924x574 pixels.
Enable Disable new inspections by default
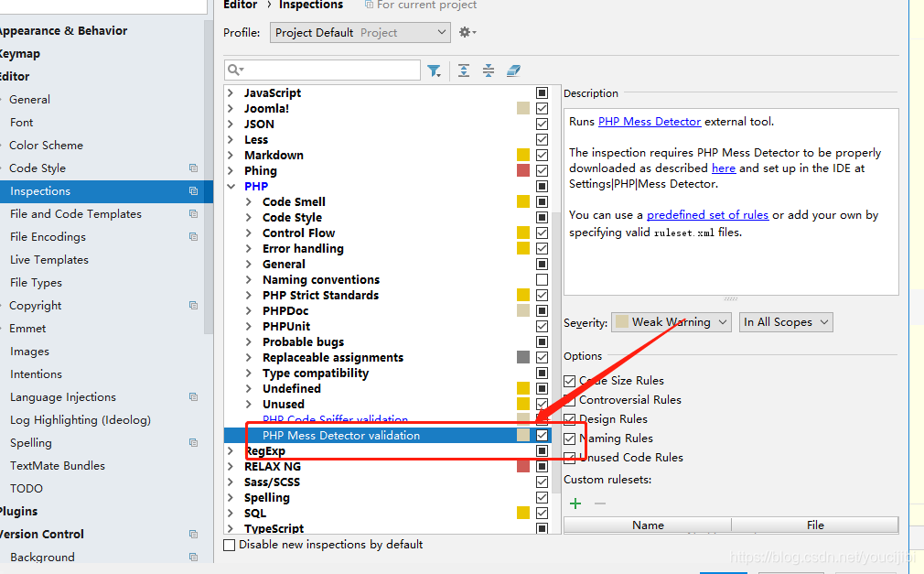(x=229, y=544)
